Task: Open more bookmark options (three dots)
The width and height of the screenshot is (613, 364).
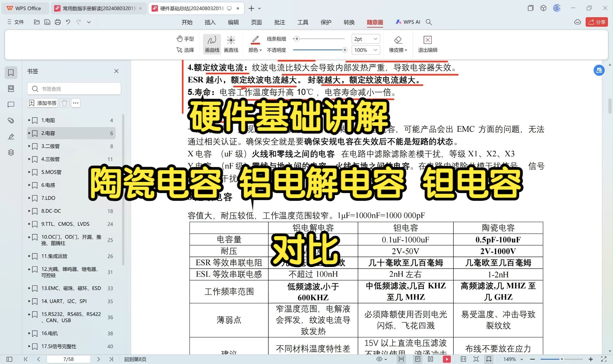Action: click(76, 103)
